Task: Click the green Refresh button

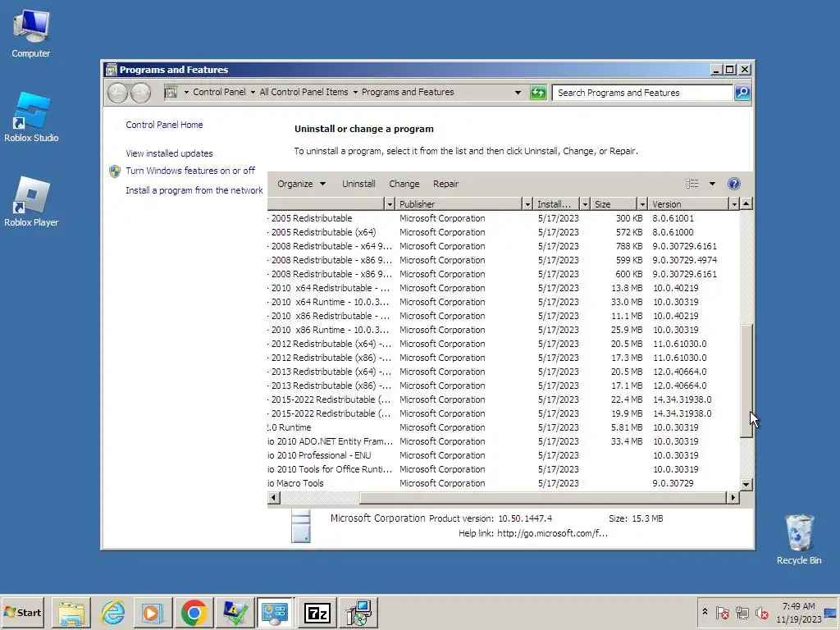Action: tap(538, 93)
